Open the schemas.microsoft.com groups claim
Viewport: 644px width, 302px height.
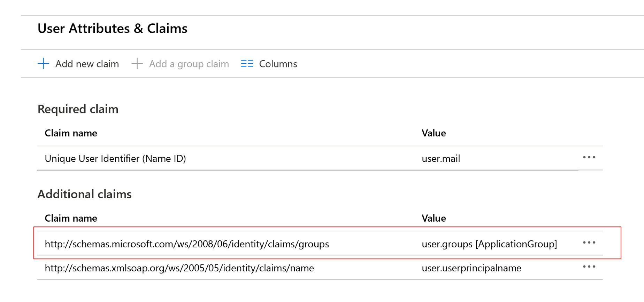tap(187, 244)
